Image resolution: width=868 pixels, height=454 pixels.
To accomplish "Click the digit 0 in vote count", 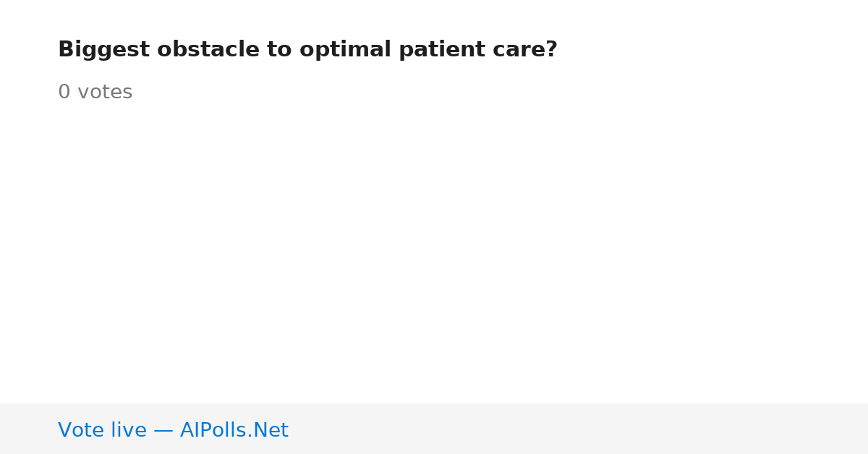I will click(64, 93).
